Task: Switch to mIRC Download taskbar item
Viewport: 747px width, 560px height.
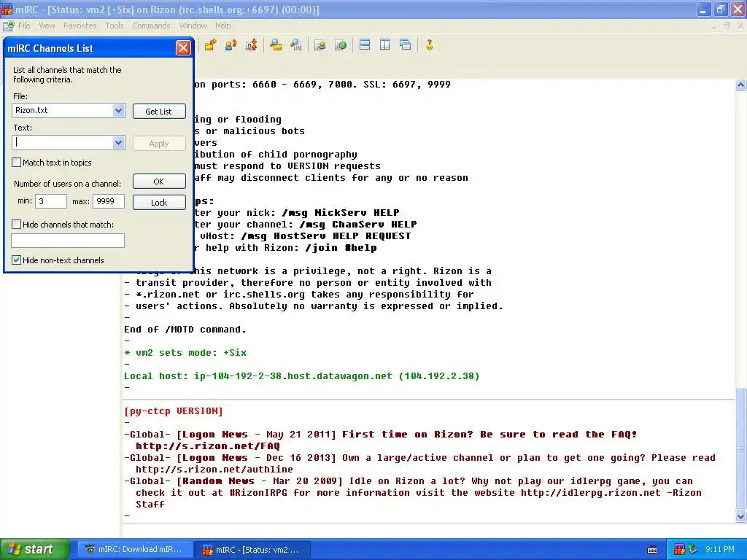Action: 135,550
